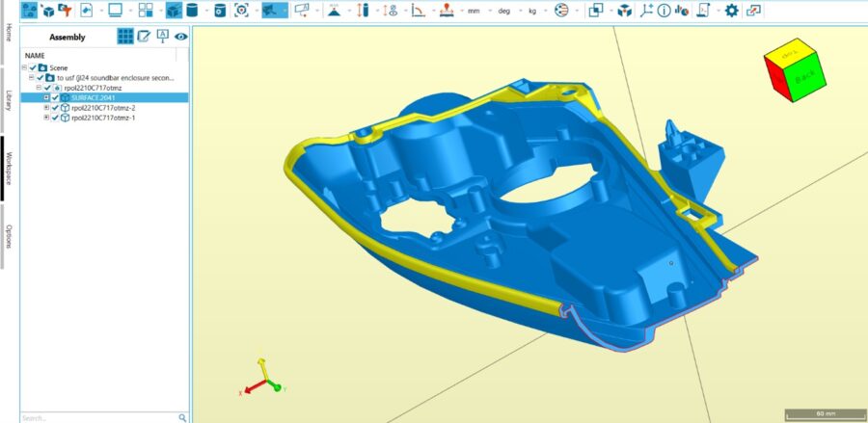Click the Search input field
Viewport: 868px width, 423px height.
pos(95,417)
